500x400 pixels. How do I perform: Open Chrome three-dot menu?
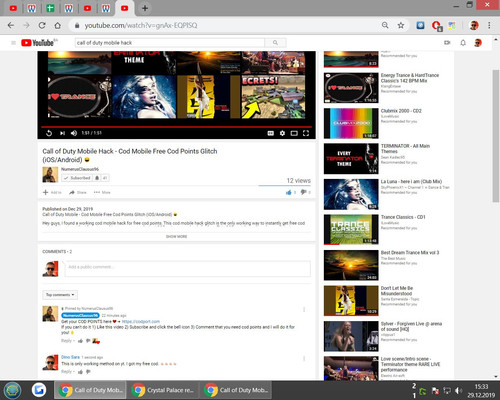click(x=489, y=25)
